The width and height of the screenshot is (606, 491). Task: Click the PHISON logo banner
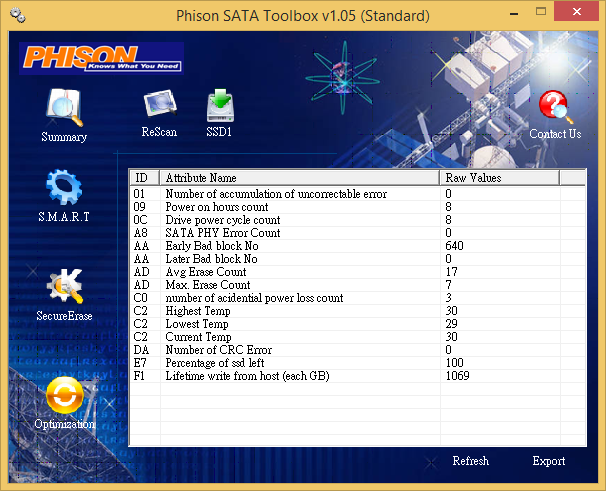point(101,58)
